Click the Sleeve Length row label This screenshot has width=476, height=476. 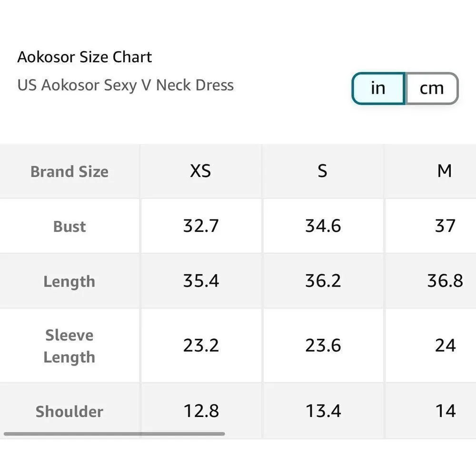coord(69,346)
